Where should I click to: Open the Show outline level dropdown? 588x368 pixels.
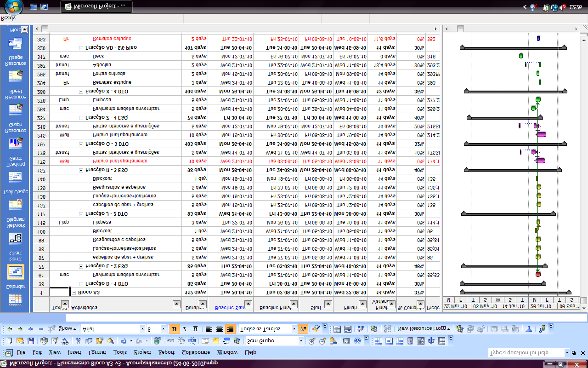point(67,329)
